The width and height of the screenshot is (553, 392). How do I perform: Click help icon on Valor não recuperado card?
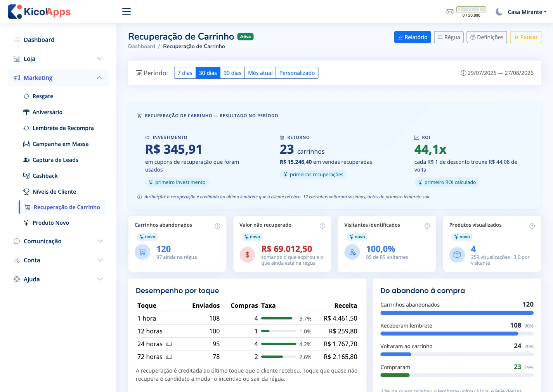click(322, 226)
